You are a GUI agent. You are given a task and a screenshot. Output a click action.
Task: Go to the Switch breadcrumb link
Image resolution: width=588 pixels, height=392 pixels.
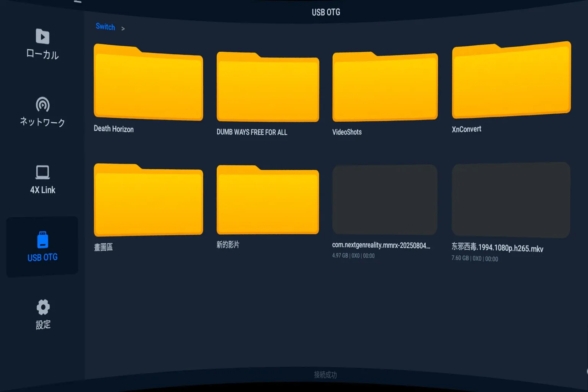(105, 26)
